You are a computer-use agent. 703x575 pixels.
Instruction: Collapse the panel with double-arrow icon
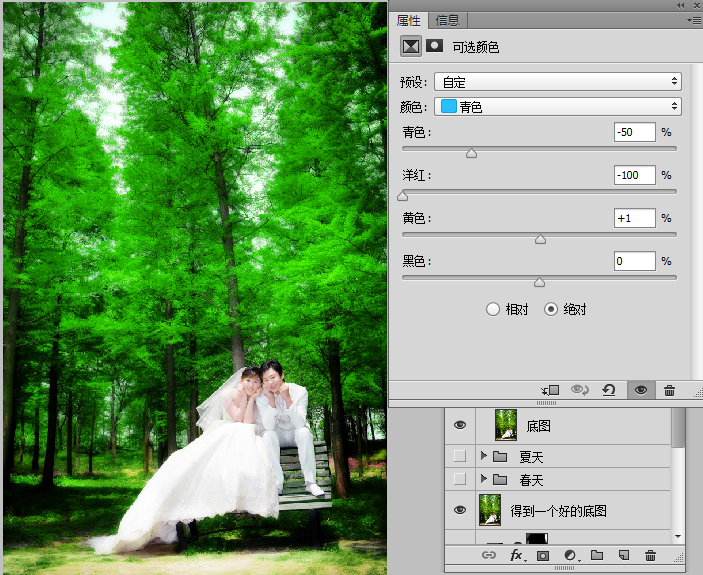tap(681, 5)
